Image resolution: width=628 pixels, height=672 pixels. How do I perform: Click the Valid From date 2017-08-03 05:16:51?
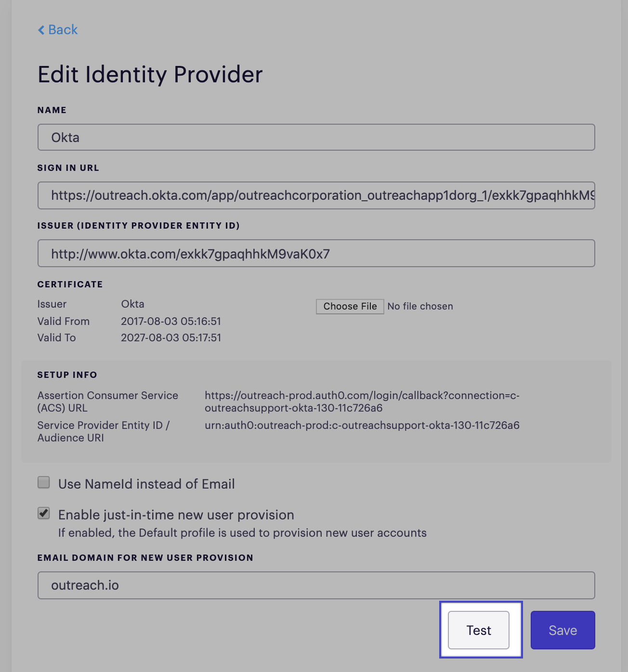[x=171, y=321]
